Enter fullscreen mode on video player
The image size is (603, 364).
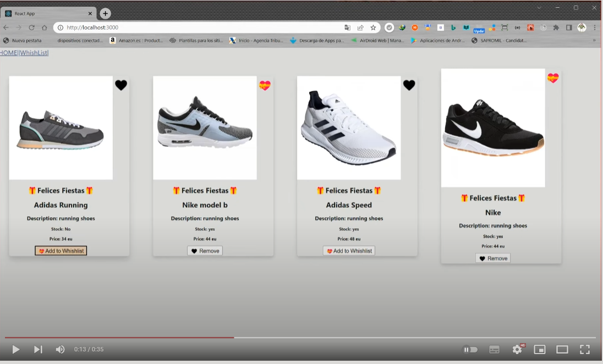(585, 349)
